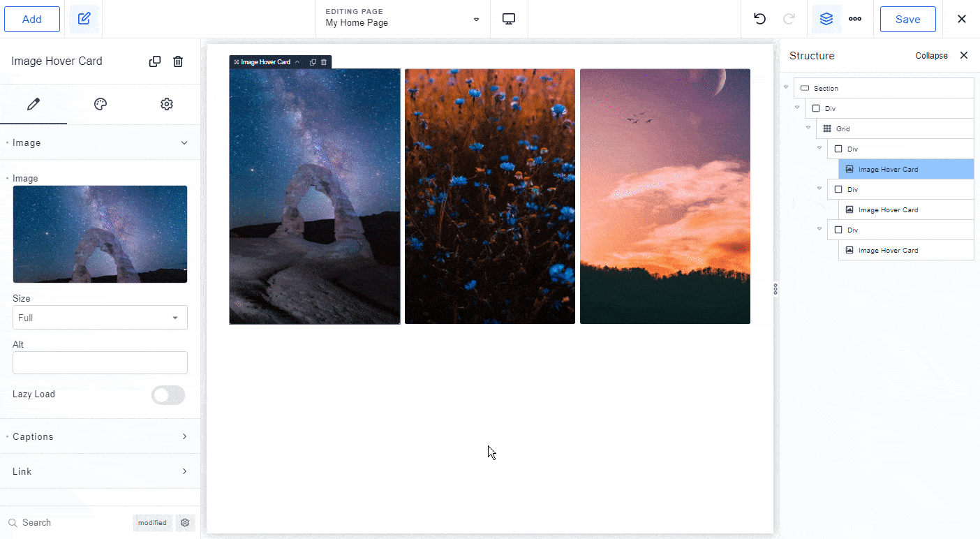Screen dimensions: 980x539
Task: Open settings gear next to modified label
Action: click(x=185, y=522)
